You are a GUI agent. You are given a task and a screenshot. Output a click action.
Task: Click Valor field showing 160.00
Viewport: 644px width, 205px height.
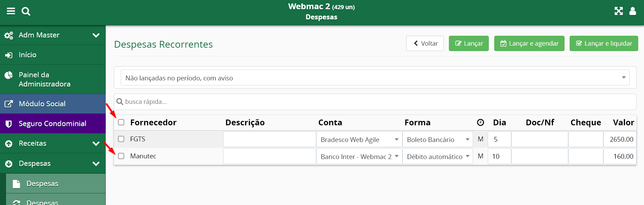[x=620, y=156]
